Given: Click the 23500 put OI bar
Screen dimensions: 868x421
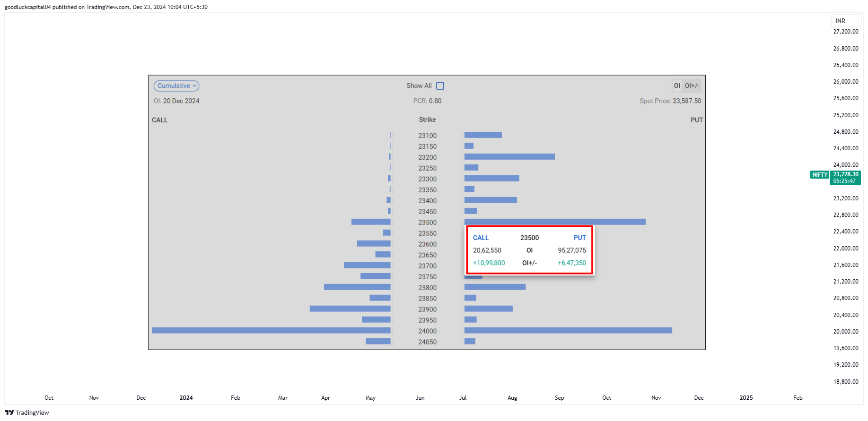Looking at the screenshot, I should [x=555, y=222].
